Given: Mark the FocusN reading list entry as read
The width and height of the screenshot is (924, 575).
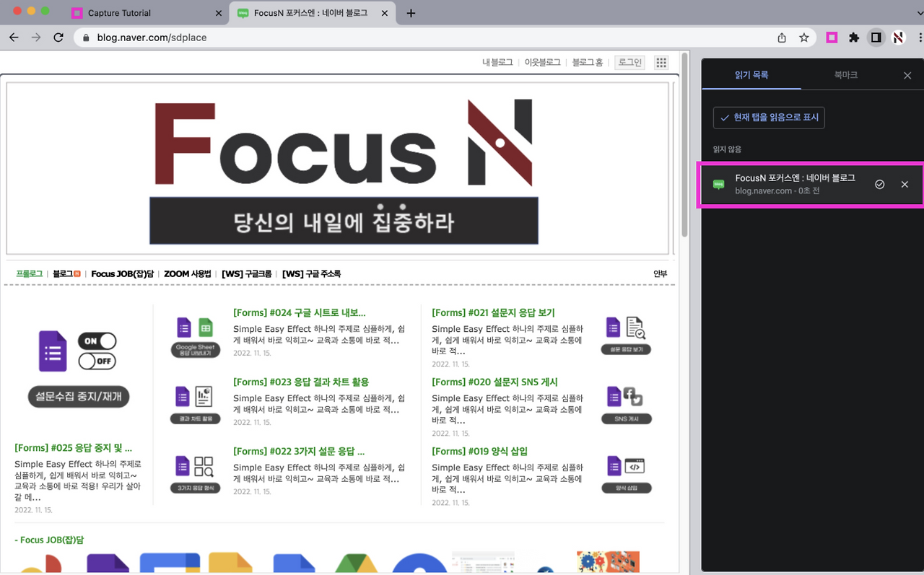Looking at the screenshot, I should pyautogui.click(x=879, y=184).
